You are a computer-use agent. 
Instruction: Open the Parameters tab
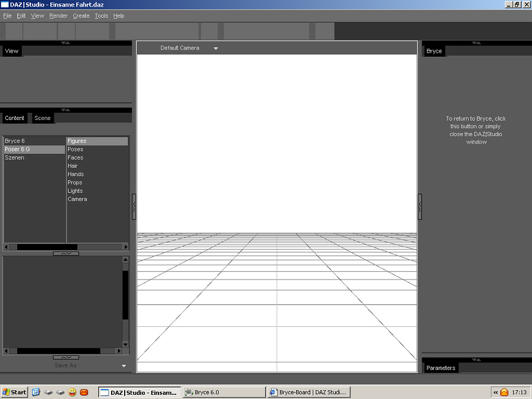(441, 368)
